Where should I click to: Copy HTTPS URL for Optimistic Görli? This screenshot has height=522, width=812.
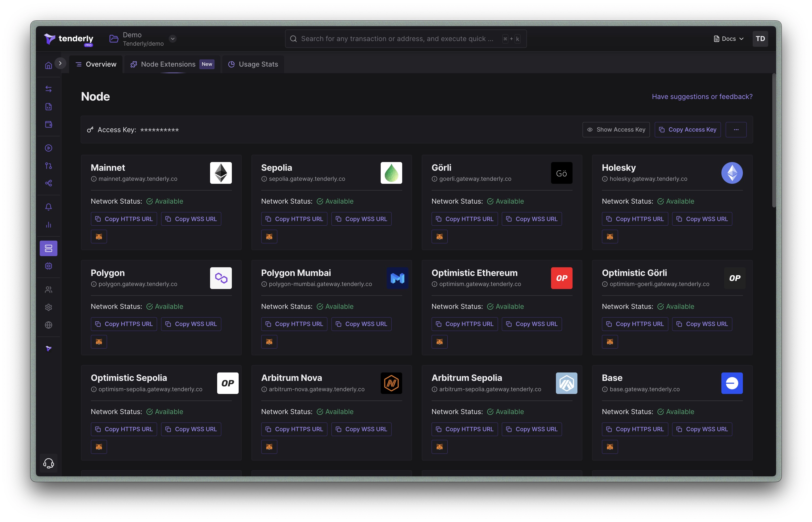click(x=635, y=324)
